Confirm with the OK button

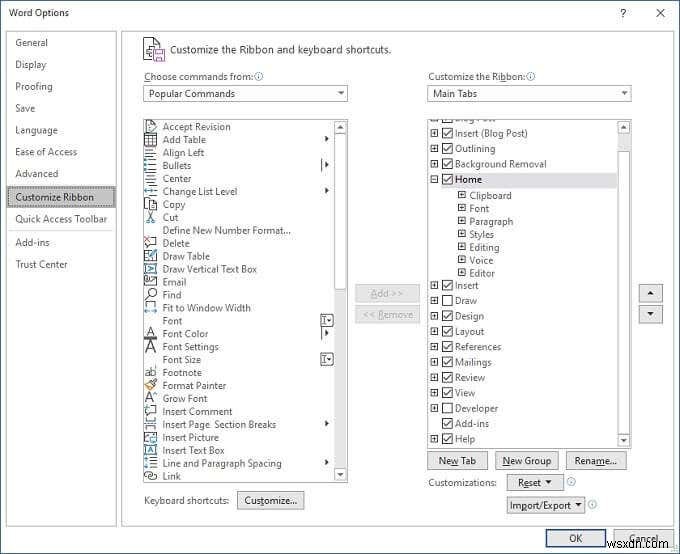tap(575, 538)
